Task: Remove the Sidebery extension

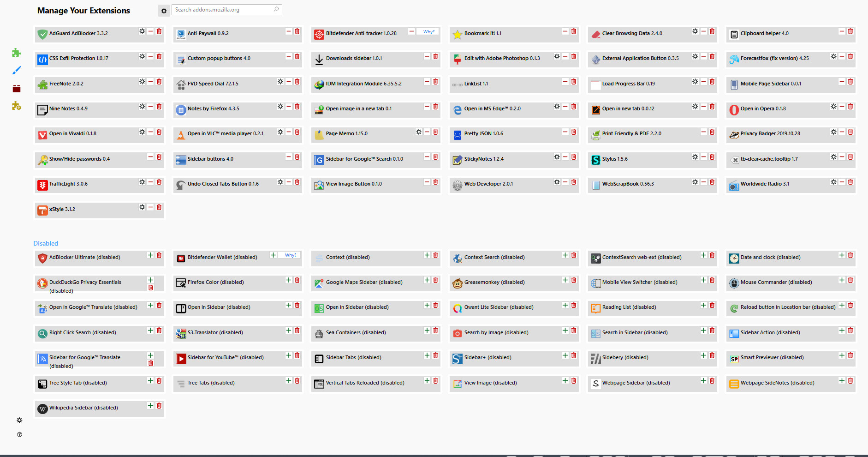Action: pos(712,355)
